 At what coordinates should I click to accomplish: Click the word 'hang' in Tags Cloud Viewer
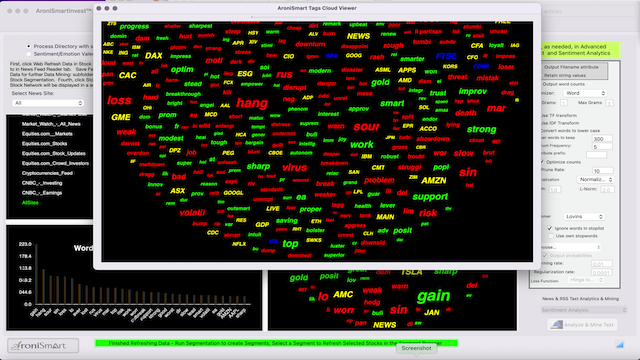point(252,103)
